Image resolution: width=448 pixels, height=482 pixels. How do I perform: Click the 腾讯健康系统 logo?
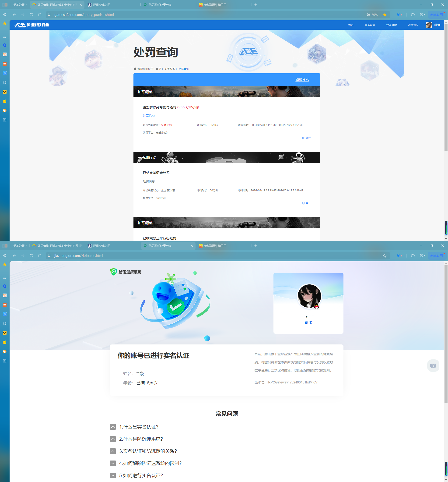(x=126, y=272)
